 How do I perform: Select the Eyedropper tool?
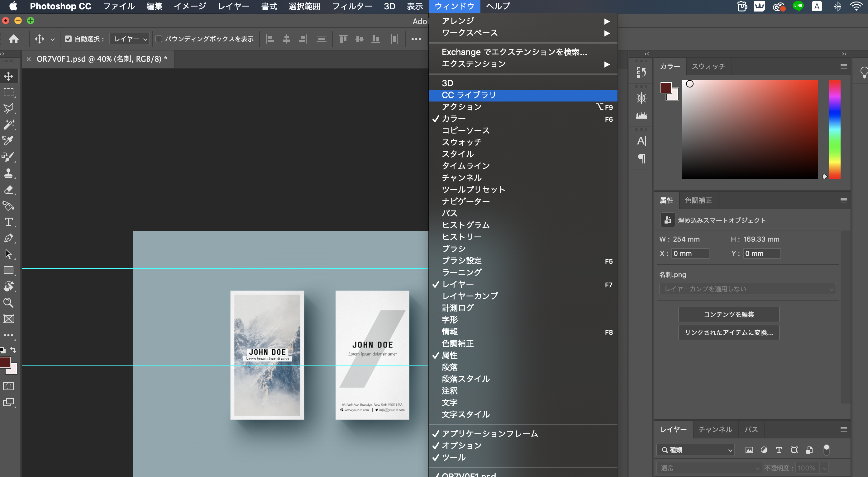[8, 140]
